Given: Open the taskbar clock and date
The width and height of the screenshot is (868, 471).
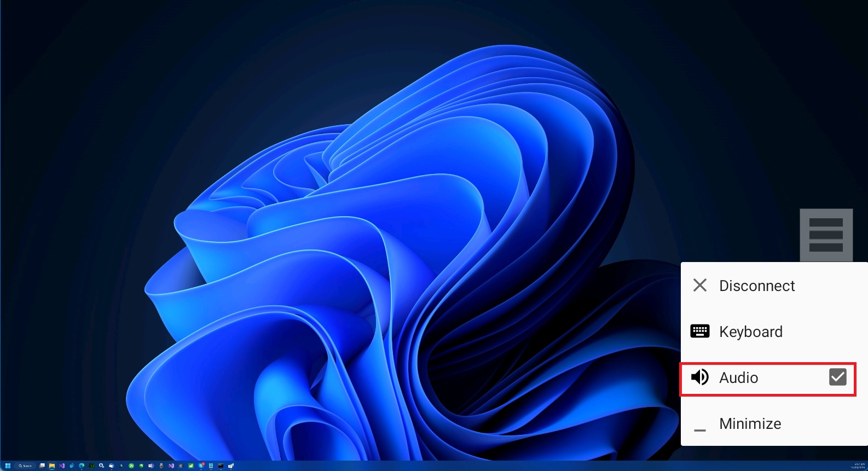Looking at the screenshot, I should click(x=858, y=466).
